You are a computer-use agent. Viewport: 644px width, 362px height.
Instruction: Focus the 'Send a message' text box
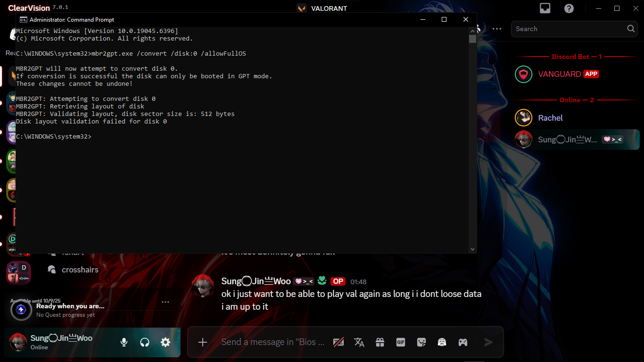pos(273,342)
